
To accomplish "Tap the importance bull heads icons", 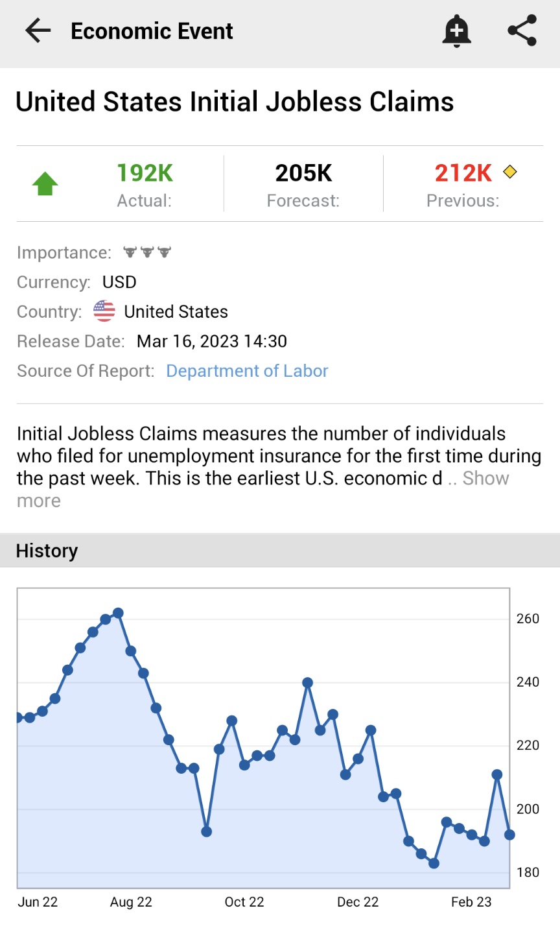I will pos(147,252).
